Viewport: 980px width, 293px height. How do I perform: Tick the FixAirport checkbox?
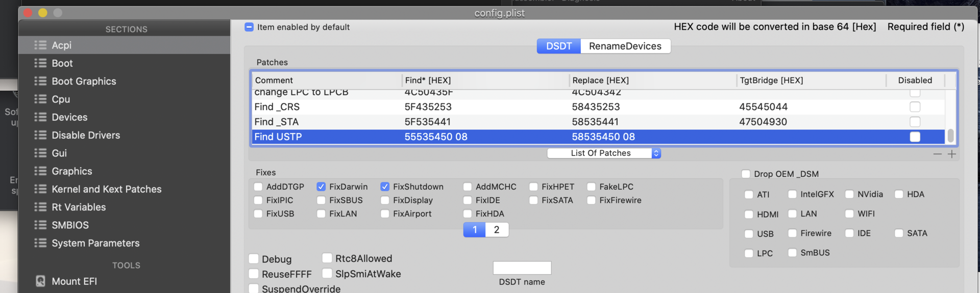[x=385, y=214]
